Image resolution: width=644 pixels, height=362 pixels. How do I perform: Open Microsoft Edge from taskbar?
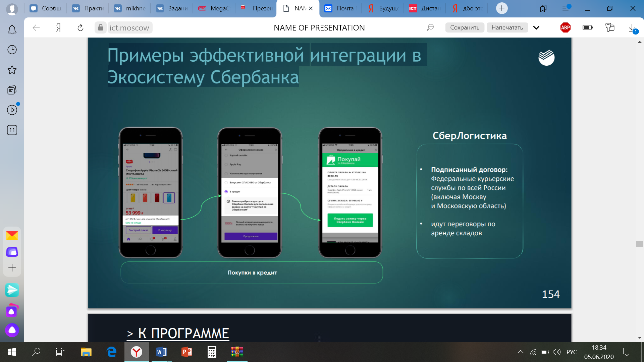111,352
